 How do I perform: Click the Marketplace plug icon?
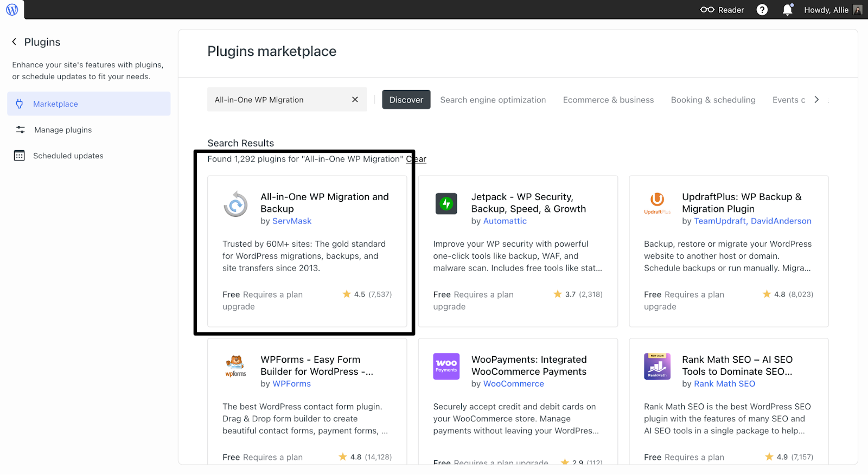tap(20, 104)
